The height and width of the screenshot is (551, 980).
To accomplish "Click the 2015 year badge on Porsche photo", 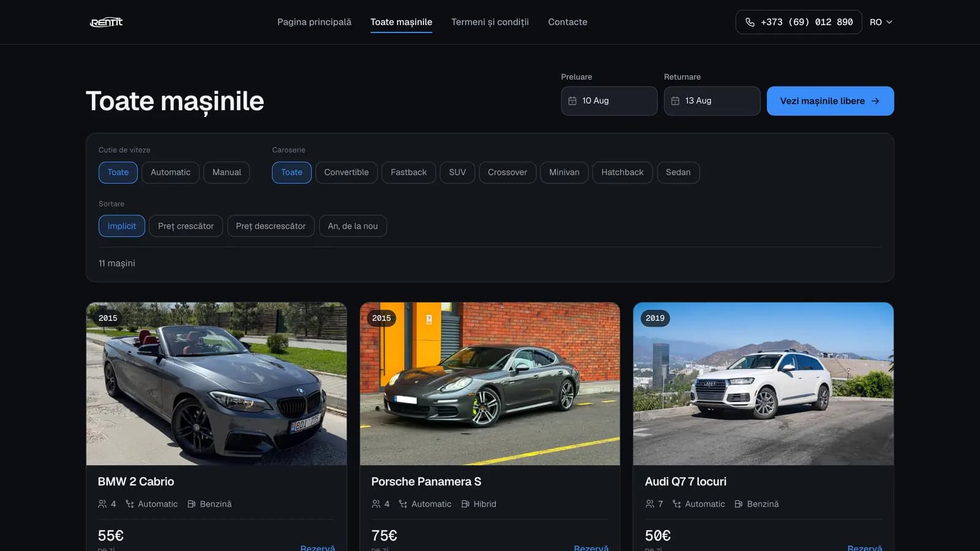I will point(382,318).
